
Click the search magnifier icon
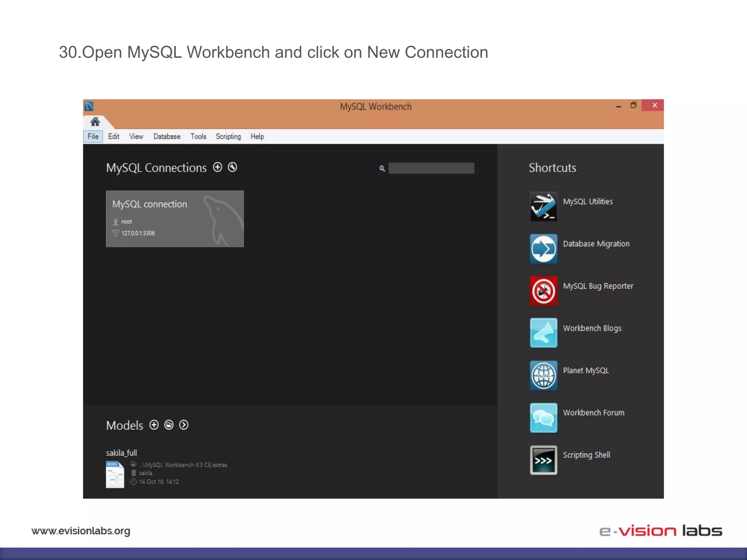pos(382,168)
